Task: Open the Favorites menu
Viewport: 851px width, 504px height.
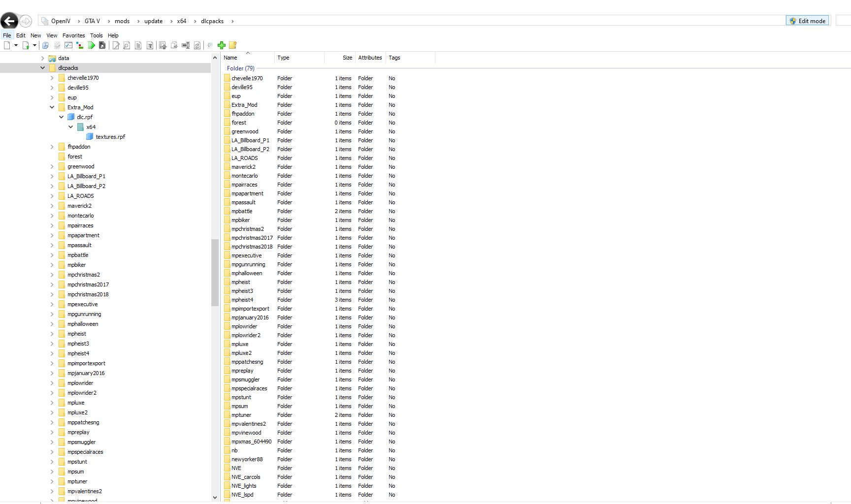Action: click(73, 35)
